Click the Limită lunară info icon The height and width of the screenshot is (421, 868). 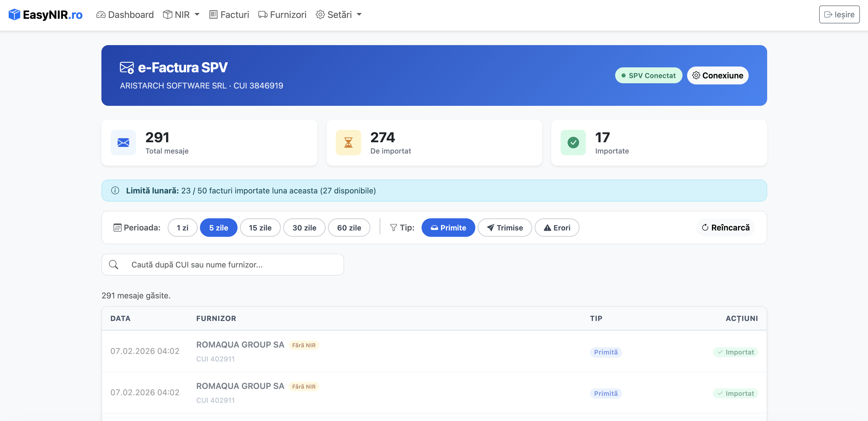click(115, 191)
